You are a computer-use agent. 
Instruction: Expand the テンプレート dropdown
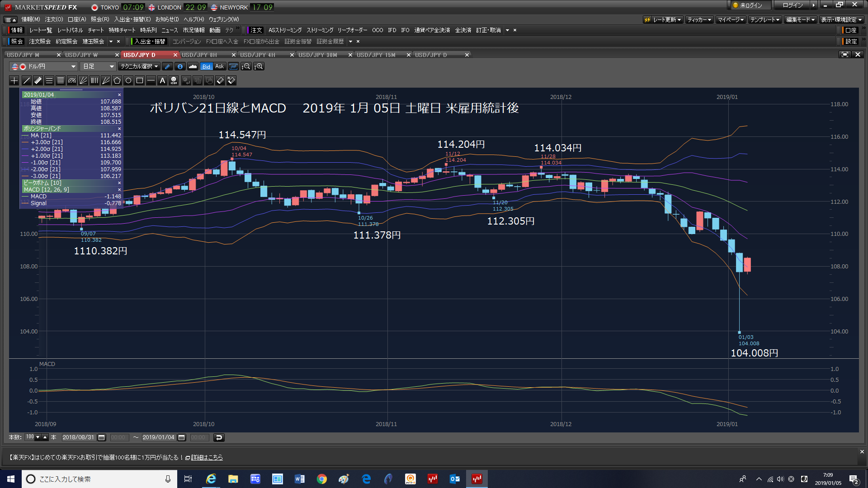tap(765, 20)
